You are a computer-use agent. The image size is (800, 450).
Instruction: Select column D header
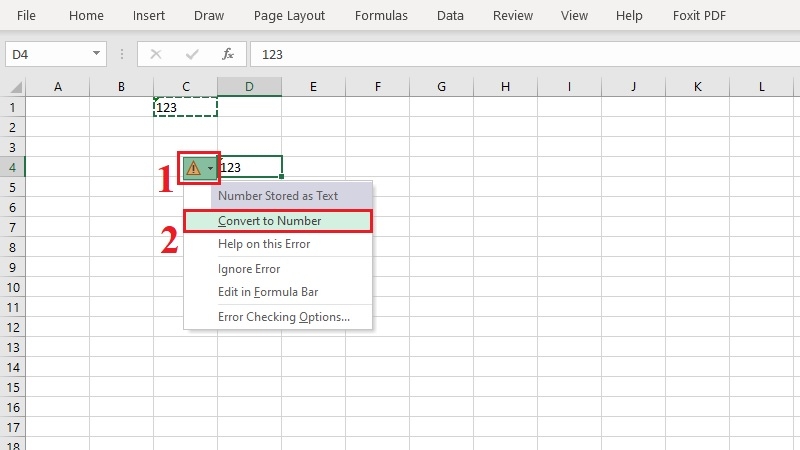pos(249,87)
